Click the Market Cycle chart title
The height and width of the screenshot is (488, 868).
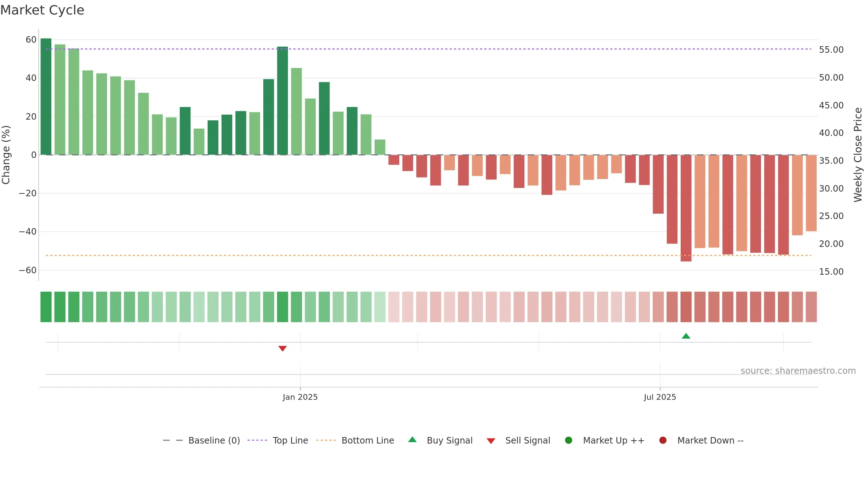point(42,10)
